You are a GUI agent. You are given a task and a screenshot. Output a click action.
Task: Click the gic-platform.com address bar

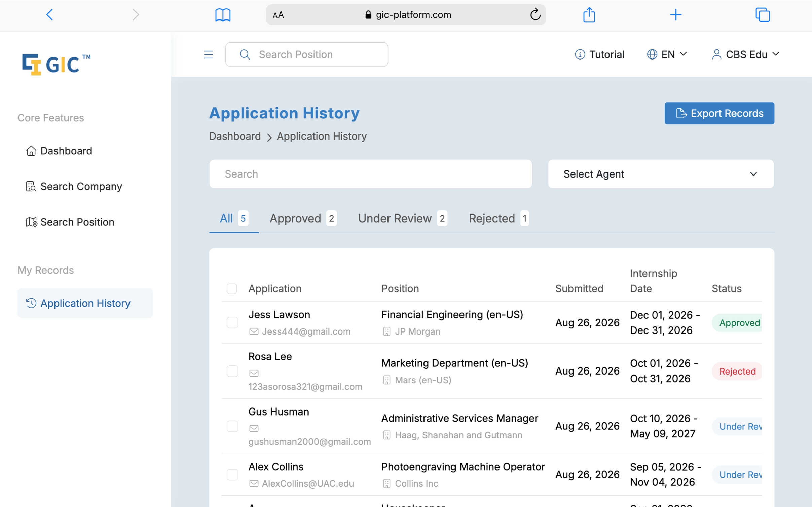(406, 15)
